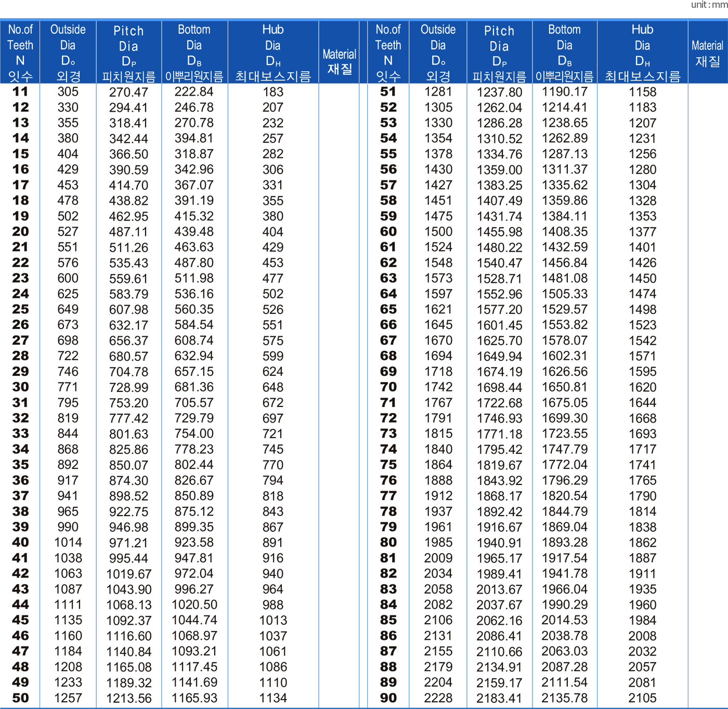Click hub diameter 1542 in teeth row 67
728x709 pixels.
coord(643,341)
